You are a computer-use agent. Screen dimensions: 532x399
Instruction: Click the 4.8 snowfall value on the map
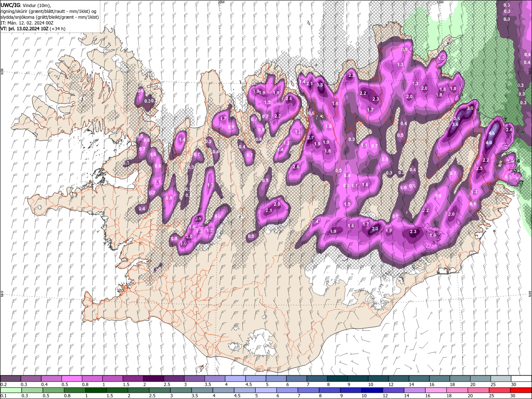click(x=492, y=133)
